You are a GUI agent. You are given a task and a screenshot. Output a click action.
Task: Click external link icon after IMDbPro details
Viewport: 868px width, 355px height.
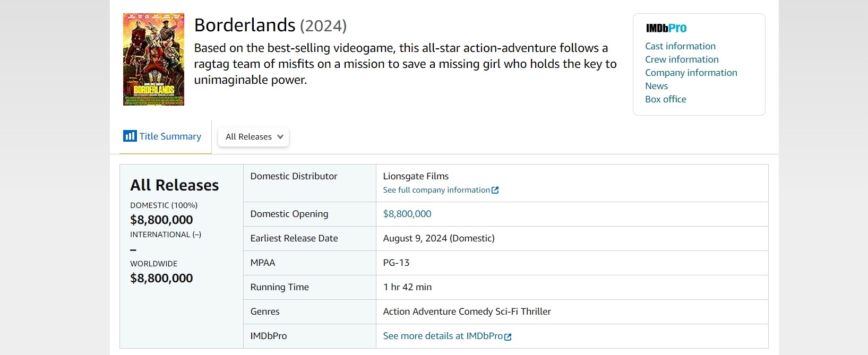click(x=508, y=336)
